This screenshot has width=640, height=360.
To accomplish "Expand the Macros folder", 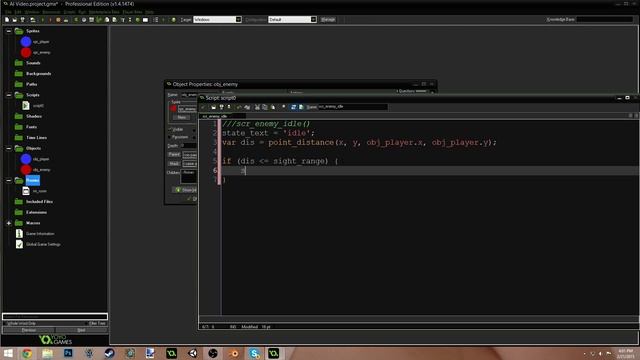I will (x=9, y=223).
